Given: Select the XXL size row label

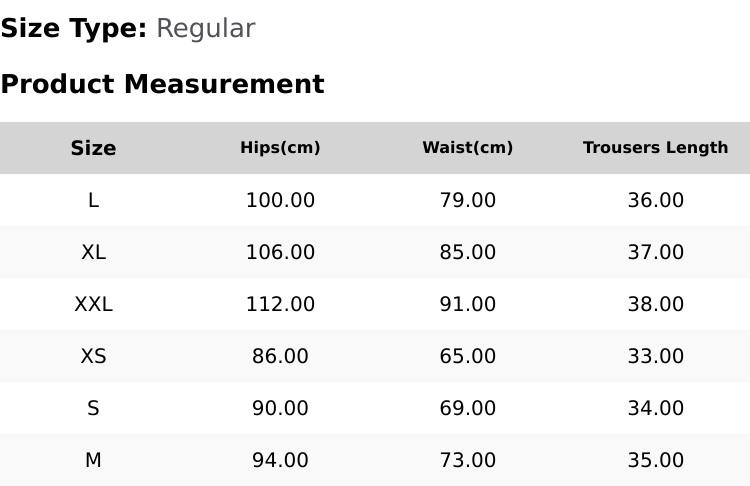Looking at the screenshot, I should coord(93,304).
